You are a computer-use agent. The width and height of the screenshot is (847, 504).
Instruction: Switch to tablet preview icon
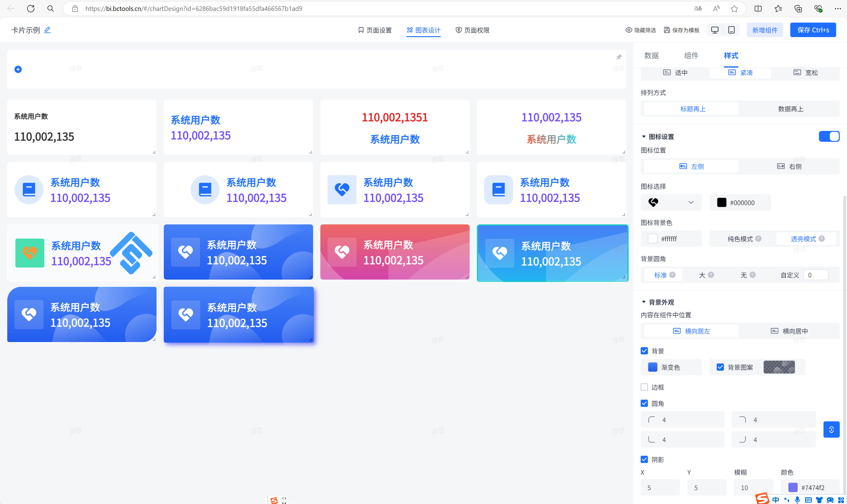(x=731, y=30)
